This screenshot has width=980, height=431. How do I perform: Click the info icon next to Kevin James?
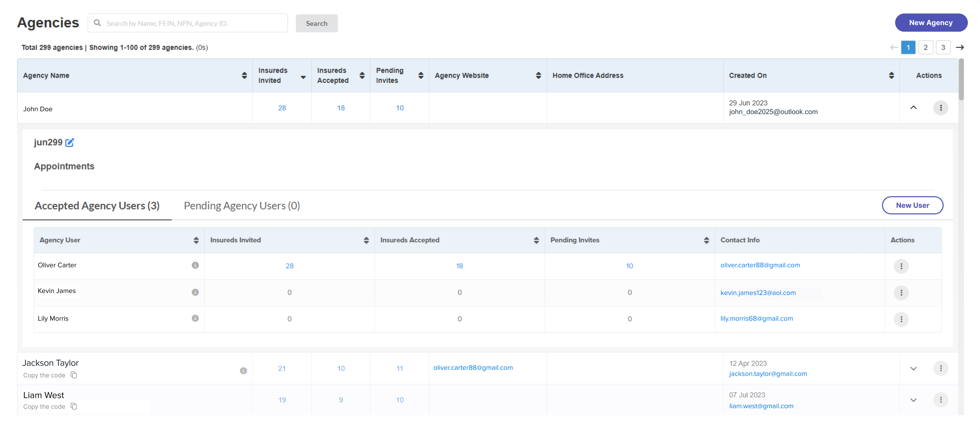195,292
